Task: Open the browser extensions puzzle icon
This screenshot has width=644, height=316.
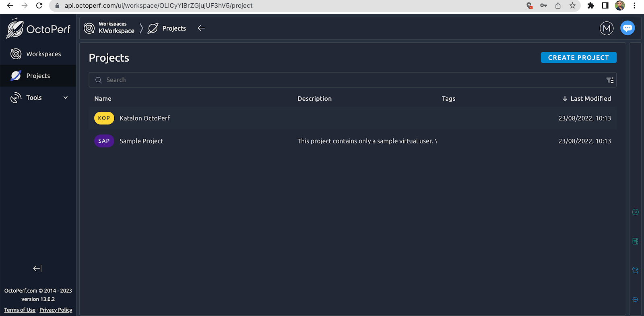Action: click(x=591, y=6)
